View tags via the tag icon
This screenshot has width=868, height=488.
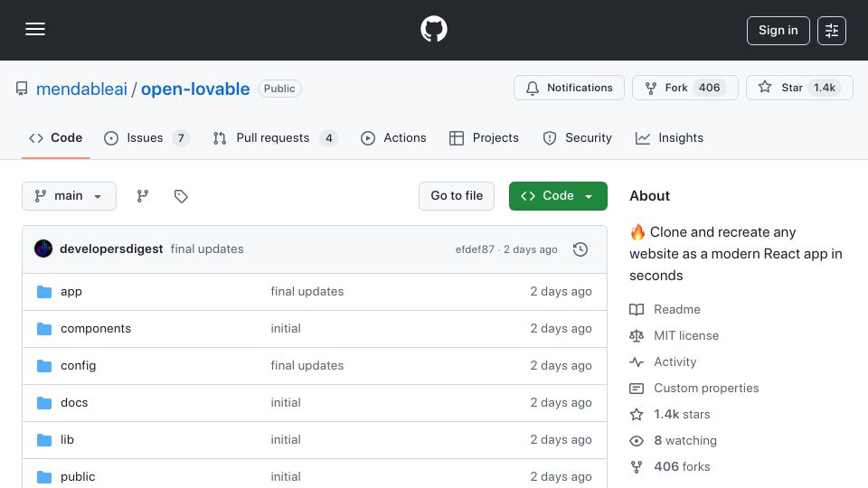tap(181, 196)
